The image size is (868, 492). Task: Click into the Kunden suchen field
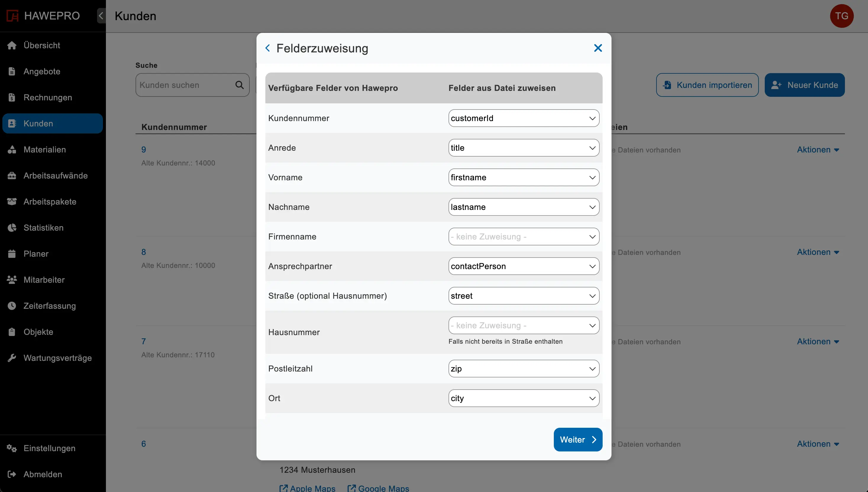click(185, 85)
